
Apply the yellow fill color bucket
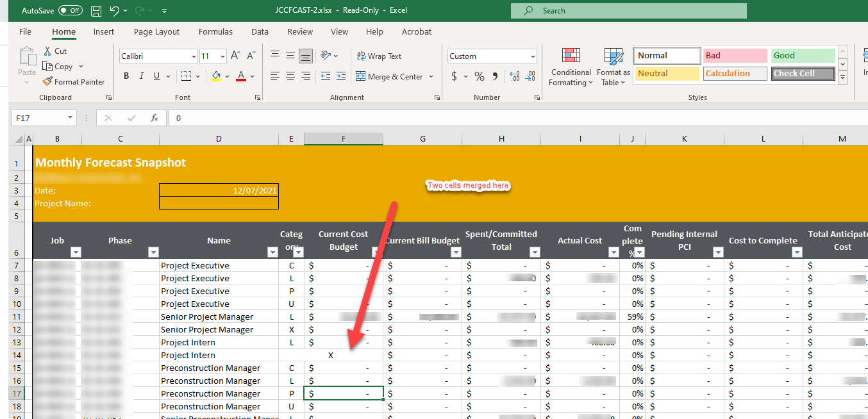point(216,76)
